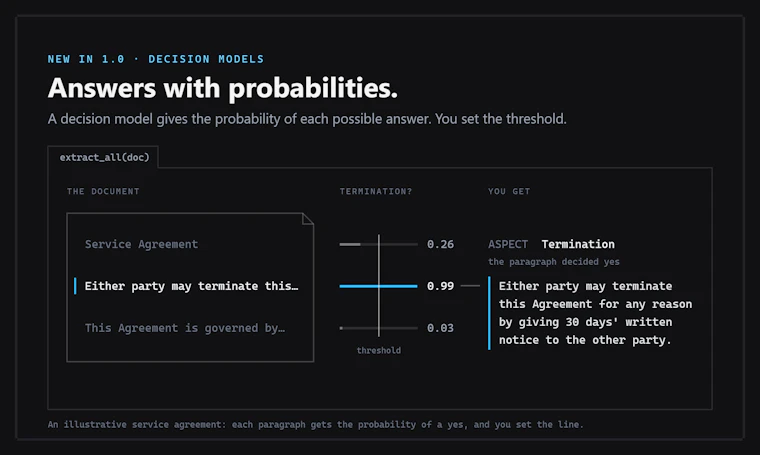
Task: Click the 0.99 probability value
Action: tap(440, 286)
